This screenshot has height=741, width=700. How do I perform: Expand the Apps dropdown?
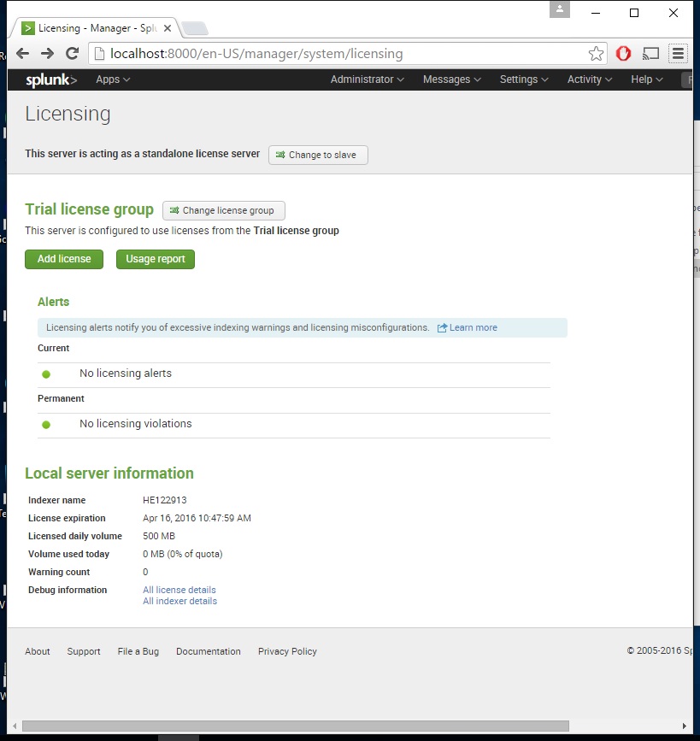coord(113,79)
